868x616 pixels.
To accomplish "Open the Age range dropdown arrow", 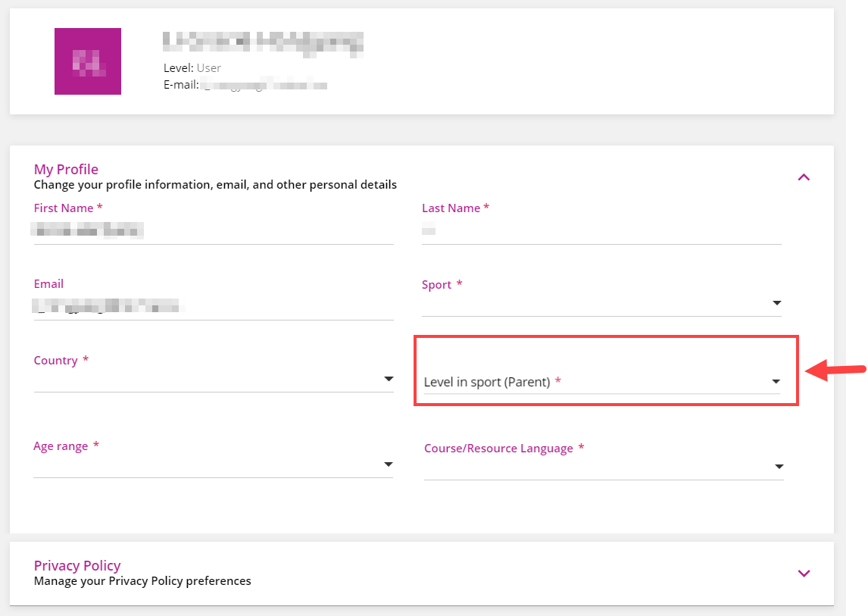I will (388, 464).
